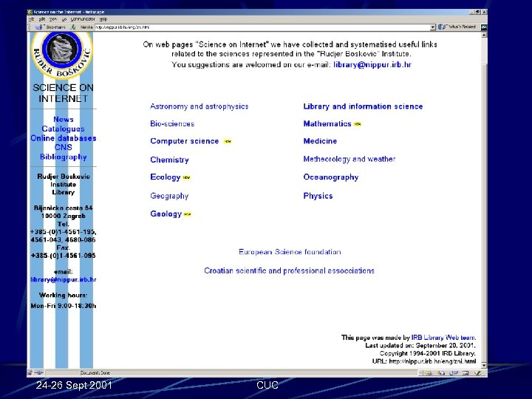Viewport: 532px width, 399px height.
Task: Click the page scrollbar's down arrow
Action: coord(484,366)
